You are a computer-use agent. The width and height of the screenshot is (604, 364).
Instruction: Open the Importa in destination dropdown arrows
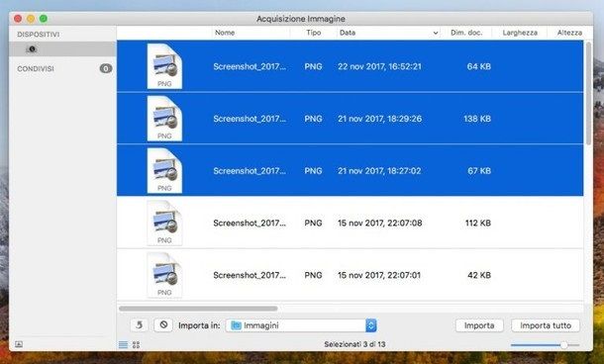click(370, 325)
